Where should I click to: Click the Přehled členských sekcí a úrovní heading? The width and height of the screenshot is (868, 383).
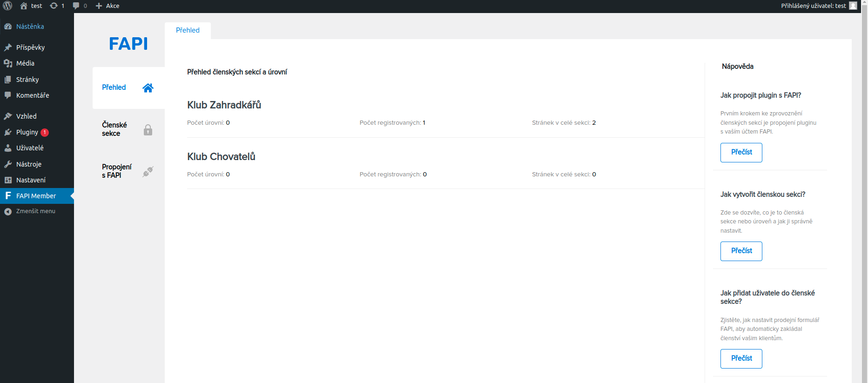point(237,72)
